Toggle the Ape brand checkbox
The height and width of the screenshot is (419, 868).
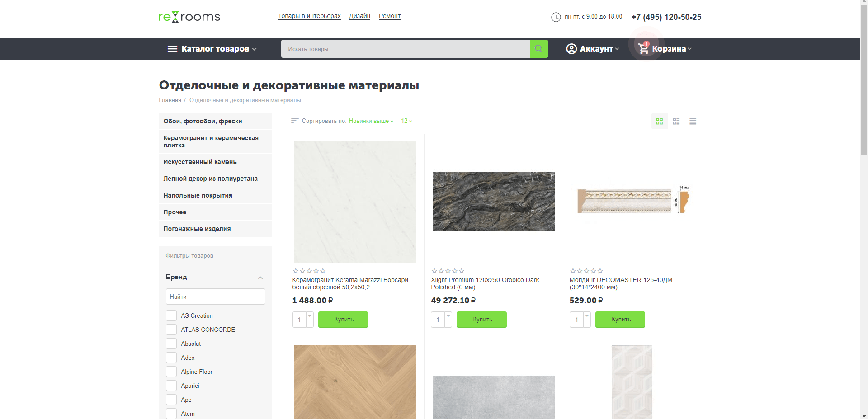(171, 400)
